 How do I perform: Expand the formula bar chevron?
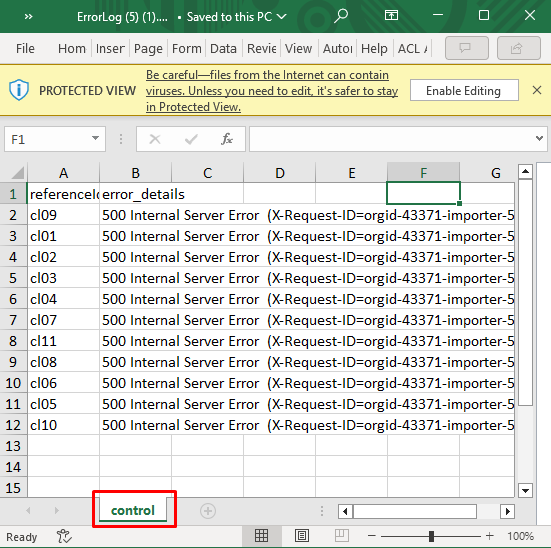[539, 138]
